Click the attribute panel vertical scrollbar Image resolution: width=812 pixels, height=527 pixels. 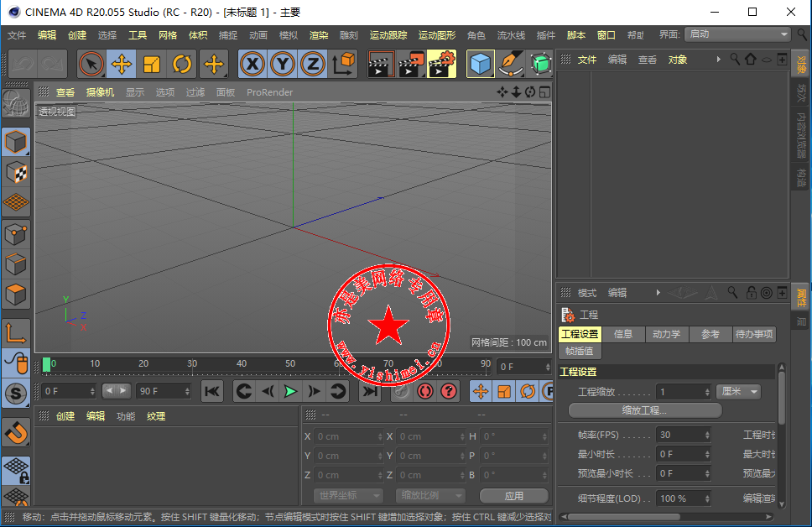click(x=782, y=397)
